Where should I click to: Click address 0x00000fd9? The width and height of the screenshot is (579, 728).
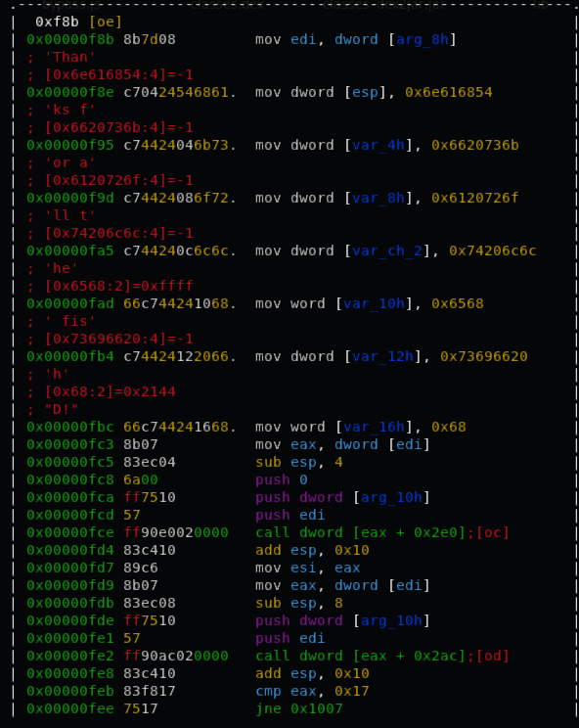[70, 586]
